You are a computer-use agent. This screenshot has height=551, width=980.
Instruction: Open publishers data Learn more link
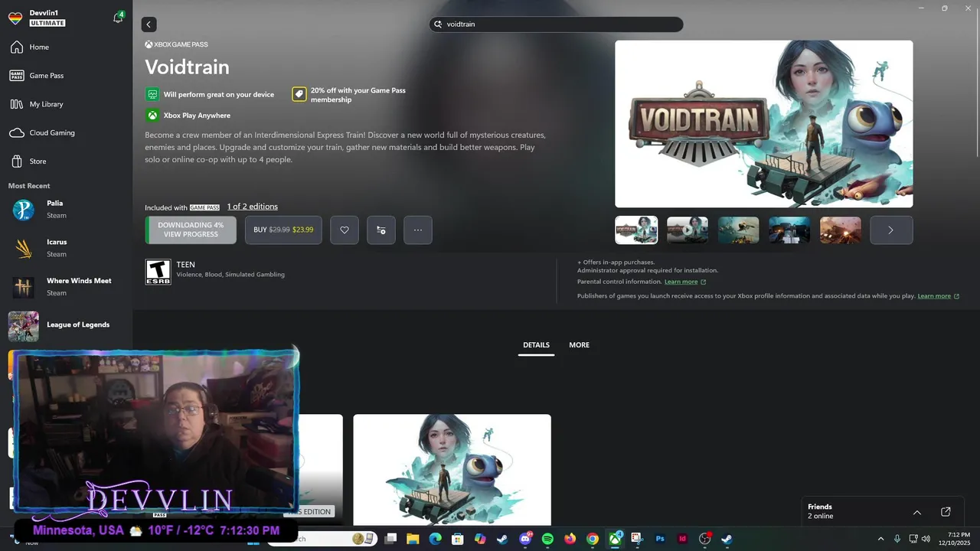coord(938,296)
